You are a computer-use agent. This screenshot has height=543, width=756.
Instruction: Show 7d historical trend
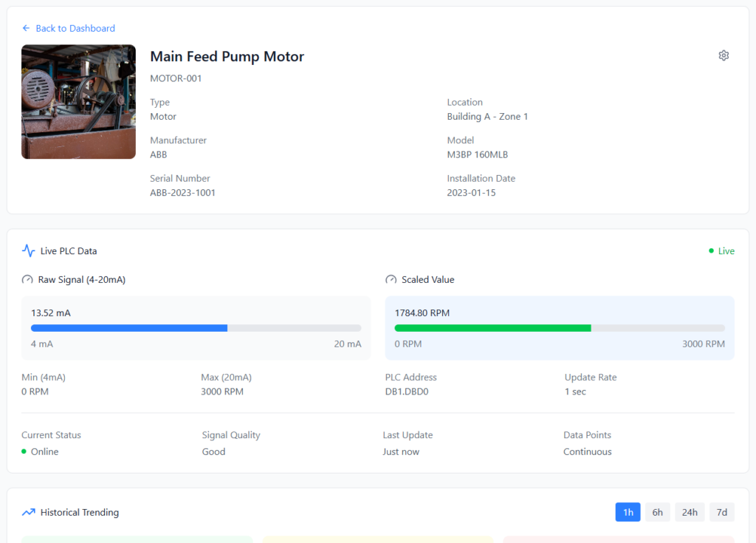[721, 512]
